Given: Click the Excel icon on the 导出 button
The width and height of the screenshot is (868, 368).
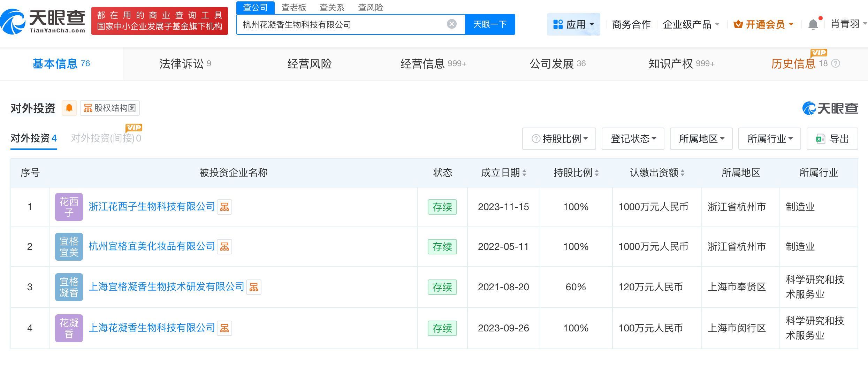Looking at the screenshot, I should coord(821,138).
